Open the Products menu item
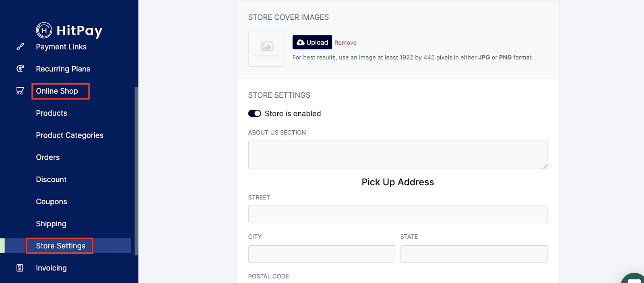644x283 pixels. pos(52,113)
